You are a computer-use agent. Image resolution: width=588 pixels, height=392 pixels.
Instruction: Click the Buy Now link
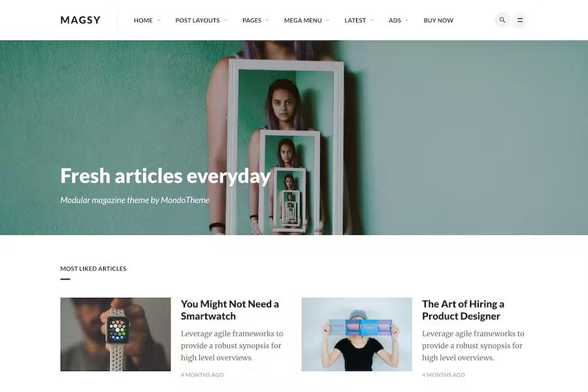pyautogui.click(x=438, y=20)
